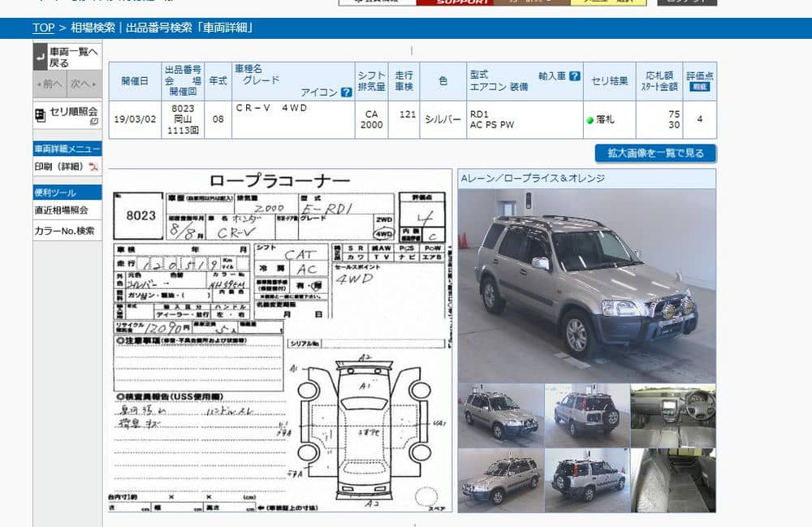Click the return arrow icon for 車両一覧へ戻る
812x527 pixels.
click(41, 57)
